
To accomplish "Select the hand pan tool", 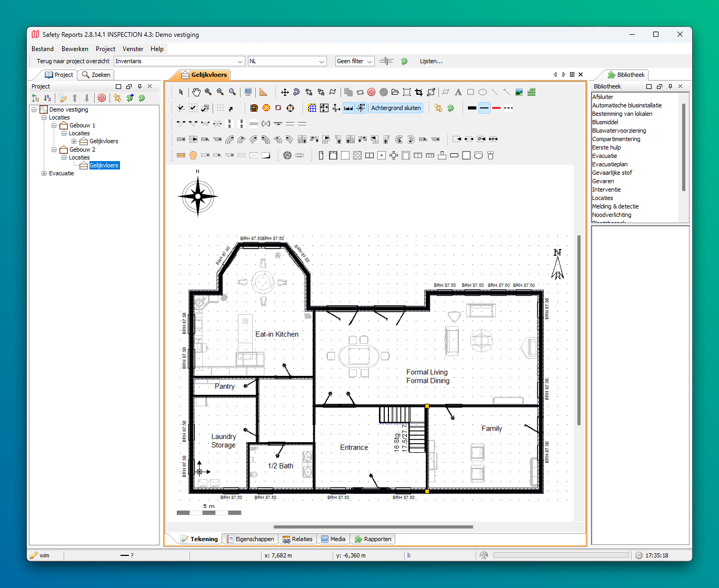I will 196,92.
